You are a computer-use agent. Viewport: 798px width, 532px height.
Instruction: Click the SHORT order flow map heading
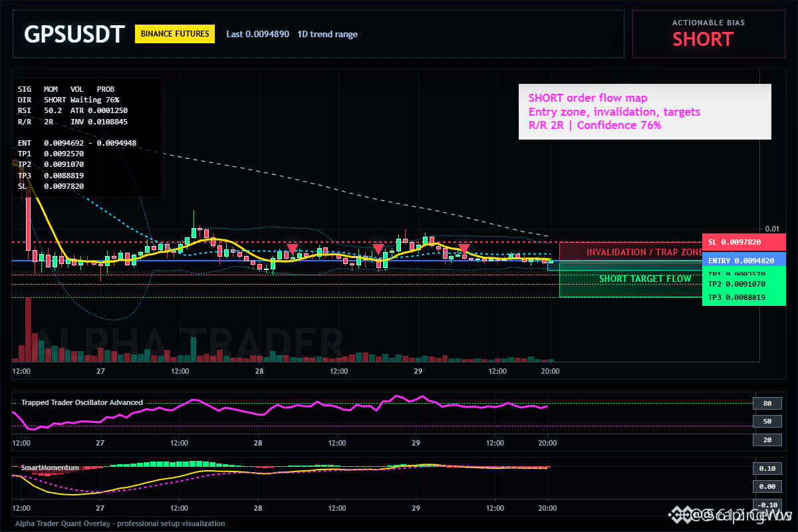pos(588,98)
